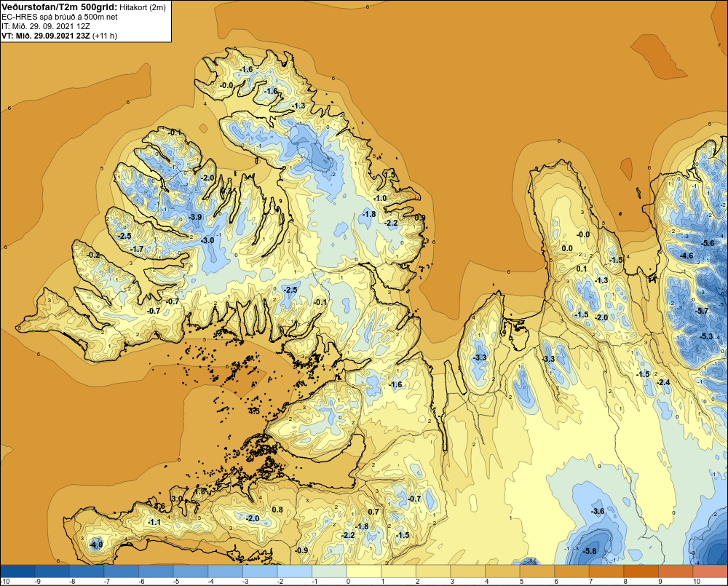Click the '-0.2' temperature value on map
This screenshot has width=728, height=586.
coord(93,255)
